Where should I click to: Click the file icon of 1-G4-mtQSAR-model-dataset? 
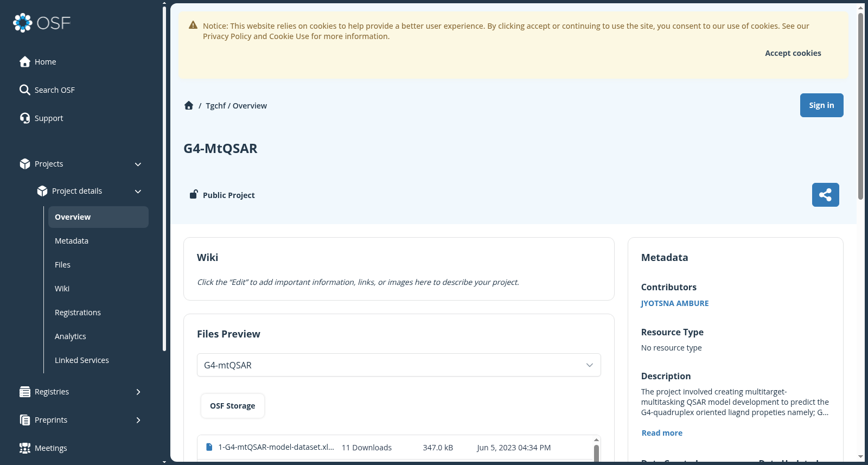[209, 447]
